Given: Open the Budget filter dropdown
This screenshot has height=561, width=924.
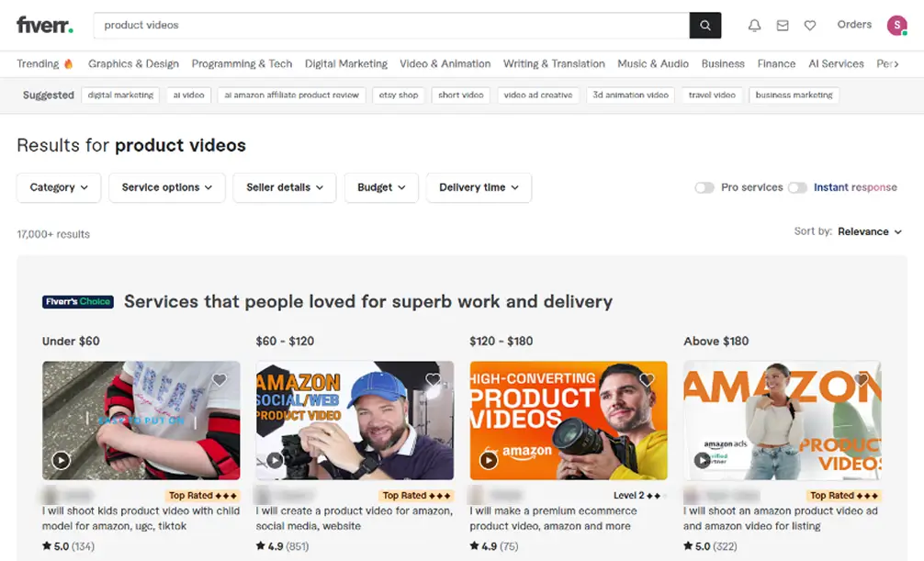Looking at the screenshot, I should [381, 187].
